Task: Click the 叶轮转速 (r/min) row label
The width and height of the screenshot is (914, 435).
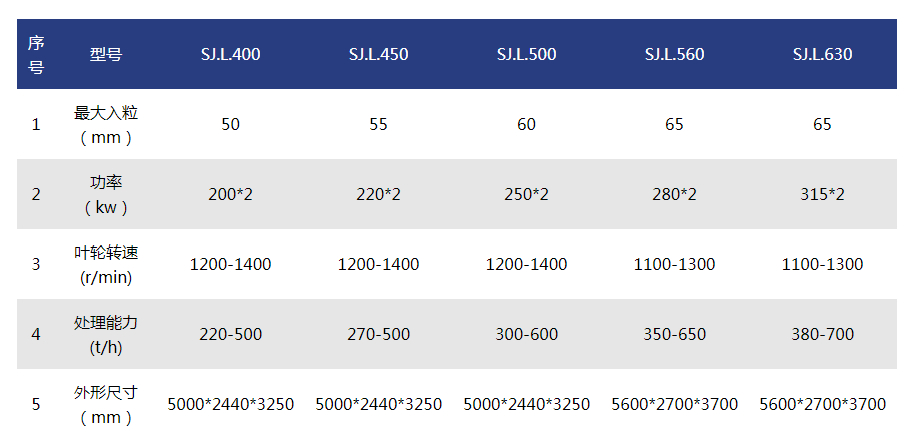Action: coord(106,264)
